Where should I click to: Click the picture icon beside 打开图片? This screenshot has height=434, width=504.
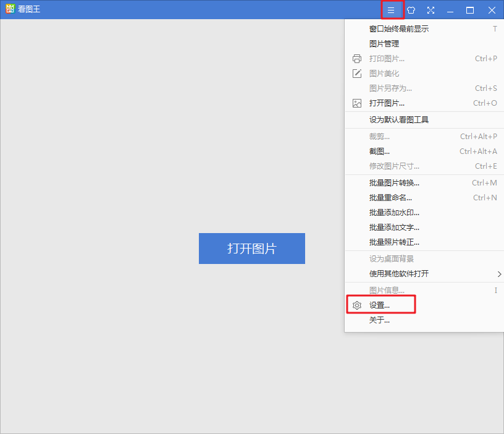[357, 103]
